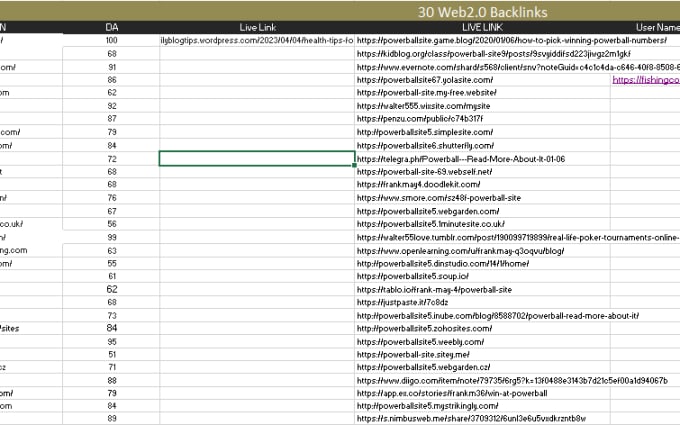Select the 'Live Link' column header

coord(258,27)
